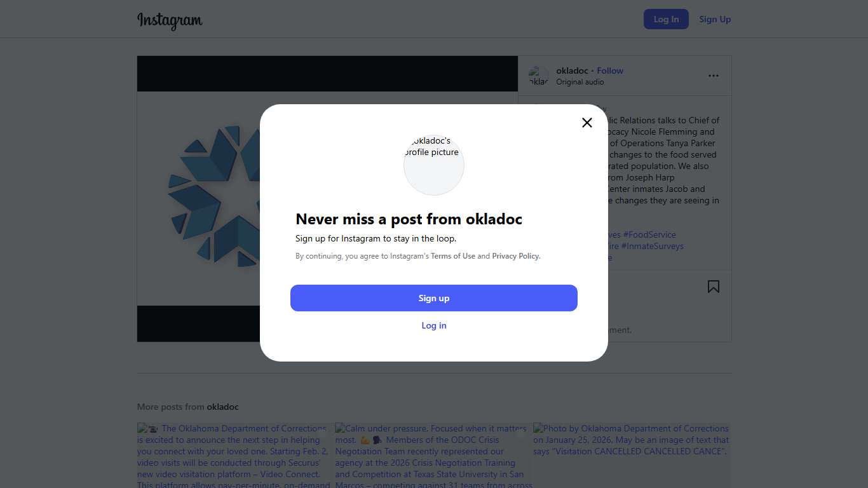
Task: Open the Crisis Negotiation Team post thumbnail
Action: (x=433, y=456)
